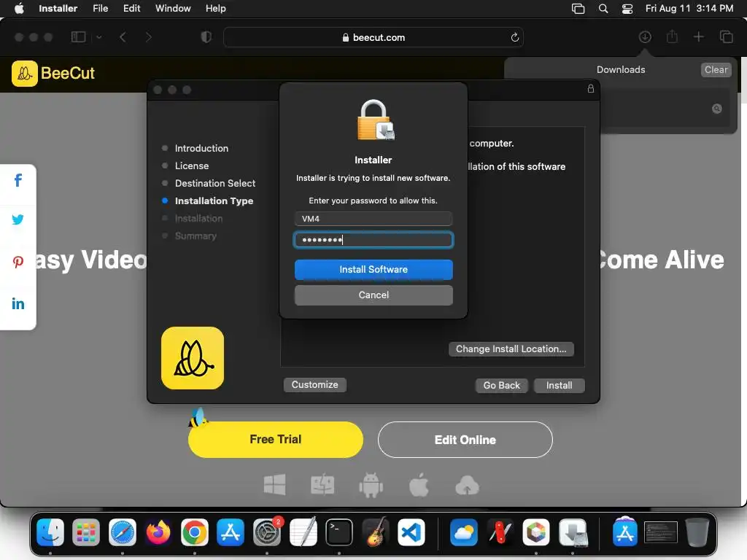This screenshot has height=560, width=747.
Task: Select Installation Type step
Action: tap(214, 201)
